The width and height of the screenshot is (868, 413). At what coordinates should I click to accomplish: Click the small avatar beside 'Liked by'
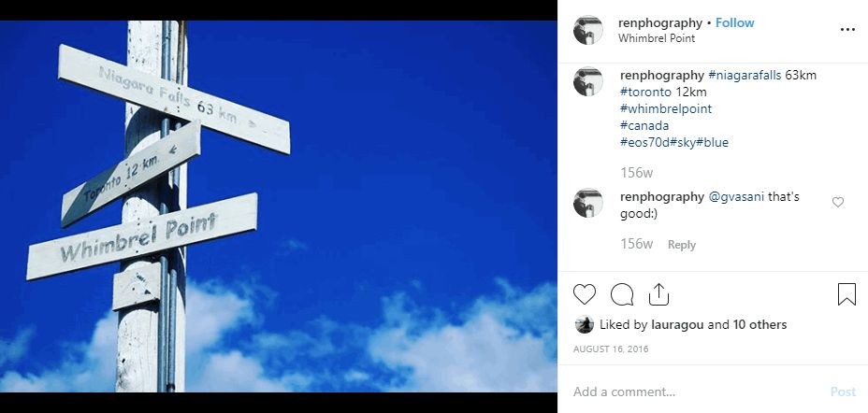584,324
